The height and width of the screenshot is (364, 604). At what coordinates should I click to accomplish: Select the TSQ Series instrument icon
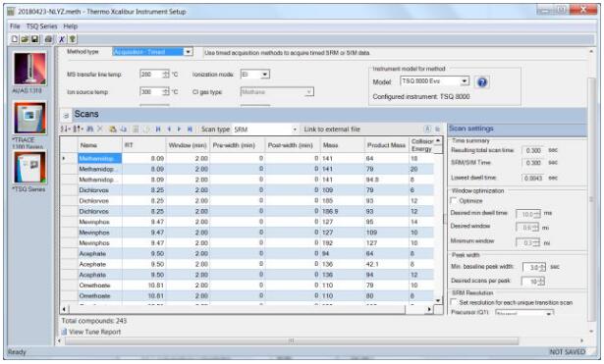(x=29, y=167)
